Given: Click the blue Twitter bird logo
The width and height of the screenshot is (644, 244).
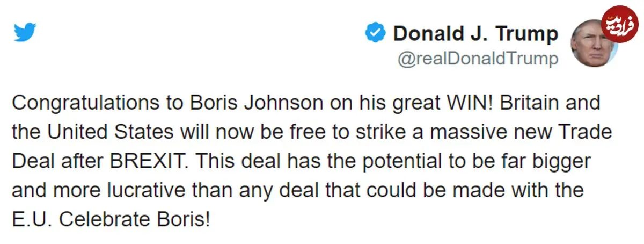Looking at the screenshot, I should 25,34.
